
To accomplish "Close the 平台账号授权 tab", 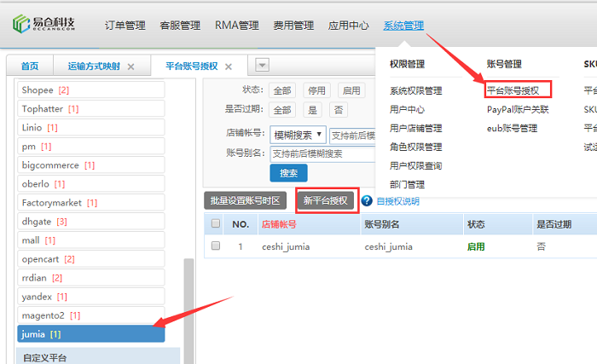I will tap(230, 66).
